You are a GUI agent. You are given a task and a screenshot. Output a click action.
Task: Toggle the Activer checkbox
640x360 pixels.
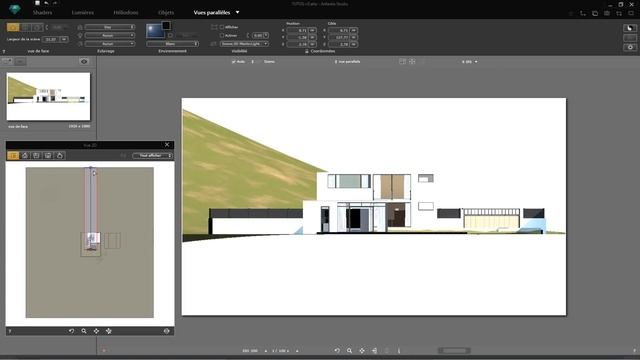click(x=222, y=36)
